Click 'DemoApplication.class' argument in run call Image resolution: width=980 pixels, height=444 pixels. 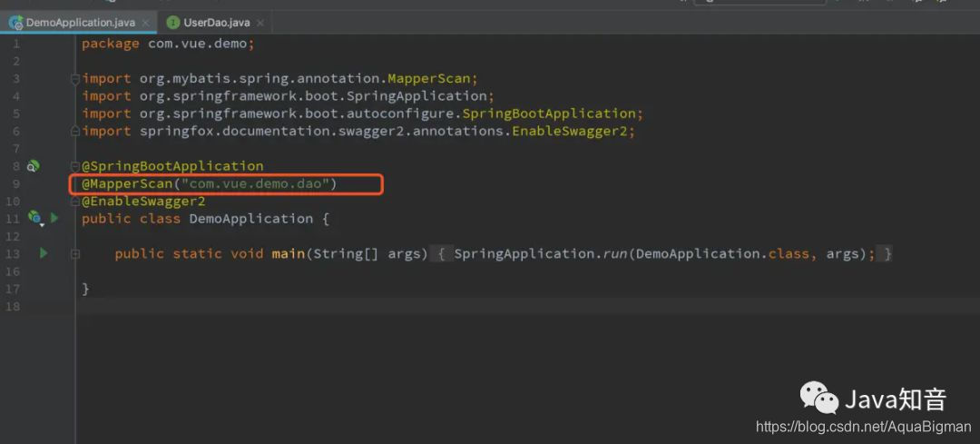point(722,254)
